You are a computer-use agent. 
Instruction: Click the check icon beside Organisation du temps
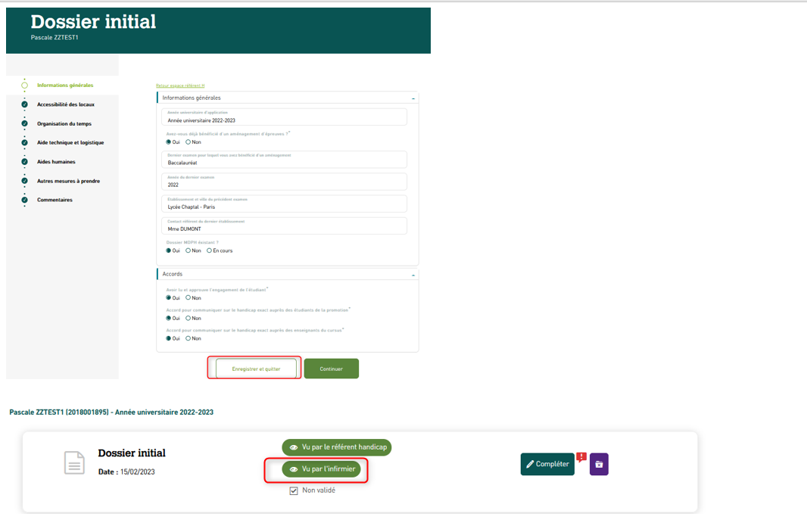(24, 123)
